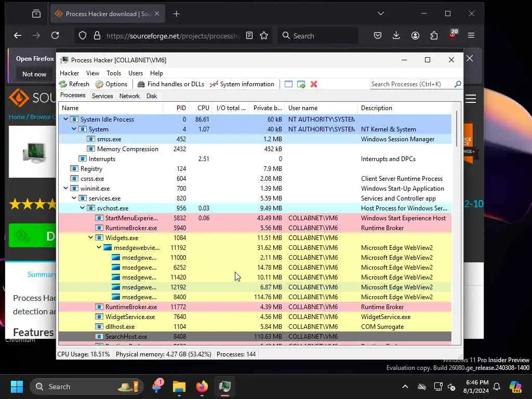Open System information
The height and width of the screenshot is (399, 532).
pos(242,84)
